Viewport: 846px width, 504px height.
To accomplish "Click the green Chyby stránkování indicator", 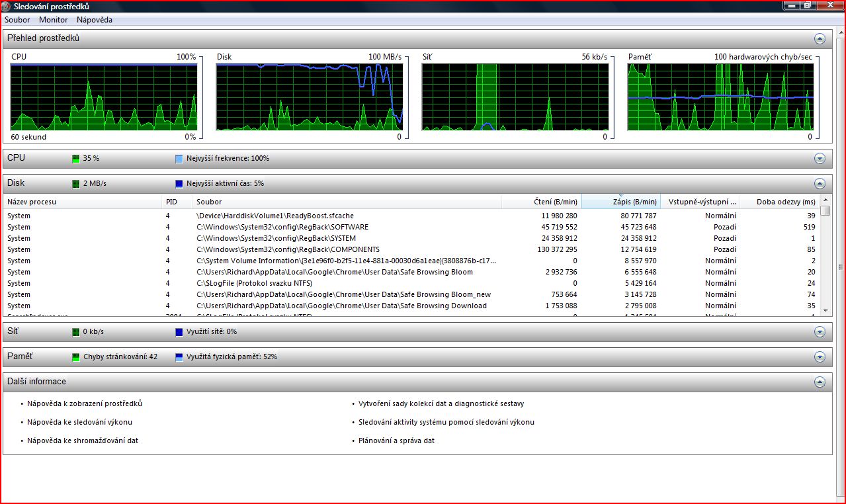I will (x=76, y=357).
